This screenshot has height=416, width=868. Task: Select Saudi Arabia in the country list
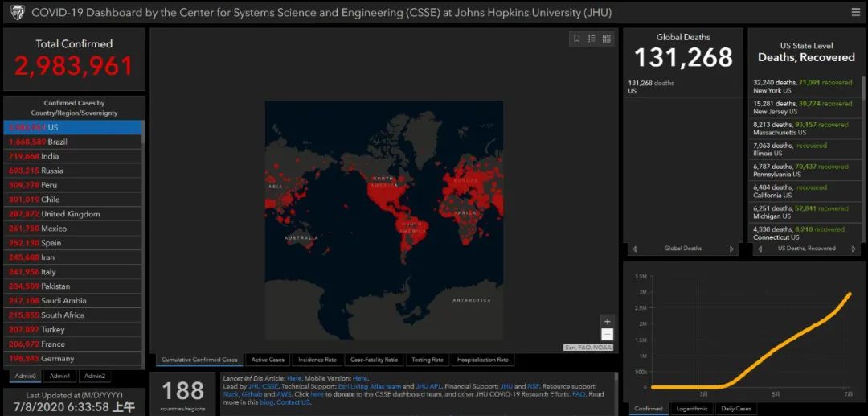(72, 300)
